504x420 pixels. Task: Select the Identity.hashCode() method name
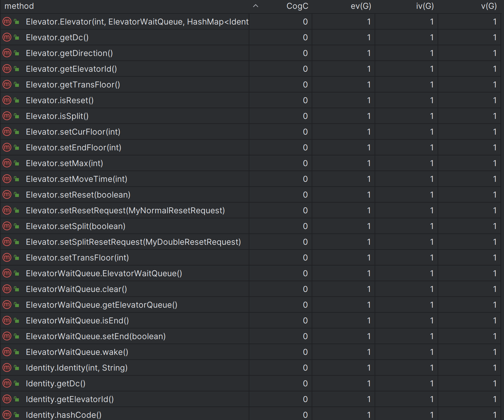(x=64, y=415)
